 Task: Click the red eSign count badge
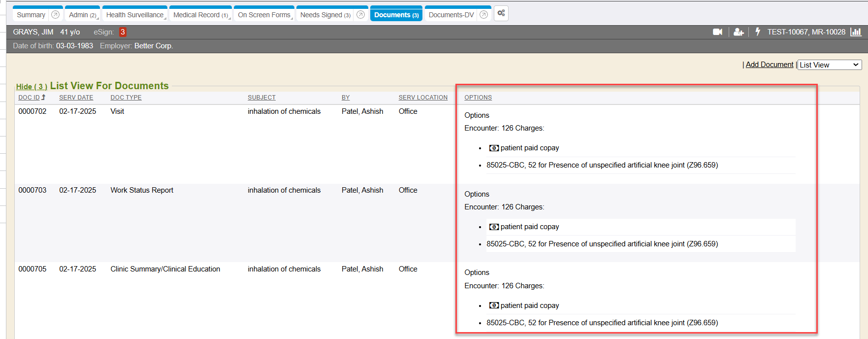click(x=123, y=32)
